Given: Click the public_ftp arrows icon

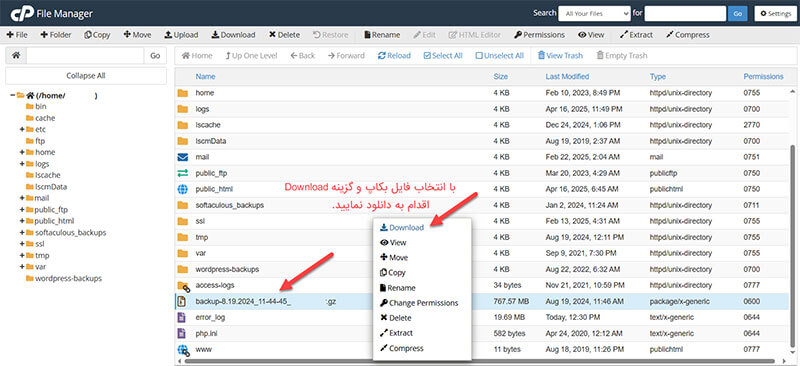Looking at the screenshot, I should (183, 173).
